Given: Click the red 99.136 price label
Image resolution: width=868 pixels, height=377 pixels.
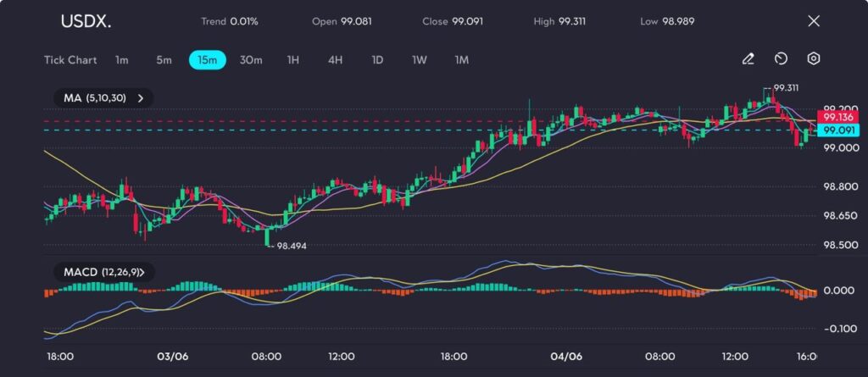Looking at the screenshot, I should pyautogui.click(x=837, y=117).
